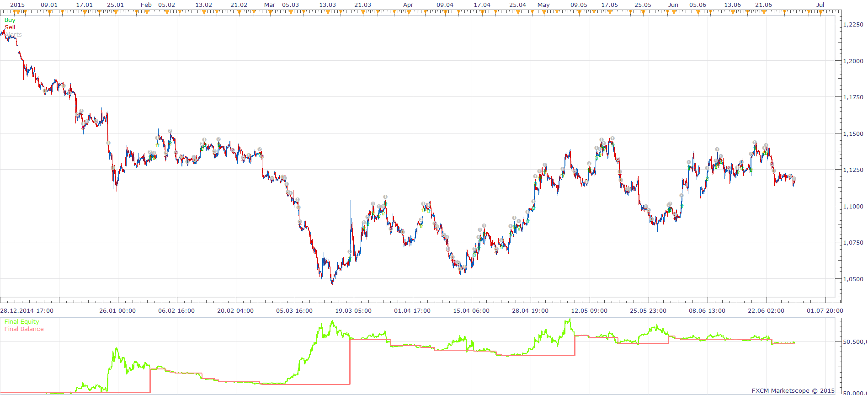This screenshot has height=395, width=868.
Task: Click the 25.05 23:00 time label
Action: (x=648, y=311)
